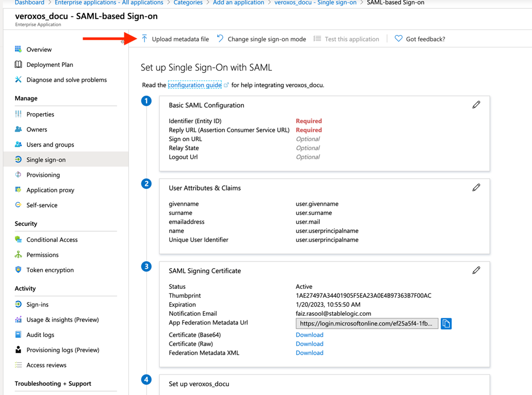Click the user.surname claim value

click(x=314, y=213)
